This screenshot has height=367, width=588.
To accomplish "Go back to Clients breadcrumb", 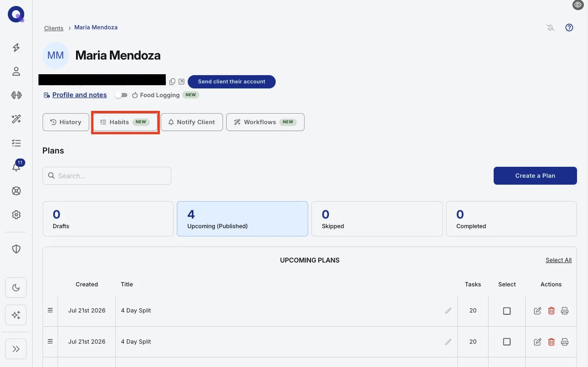I will (54, 28).
